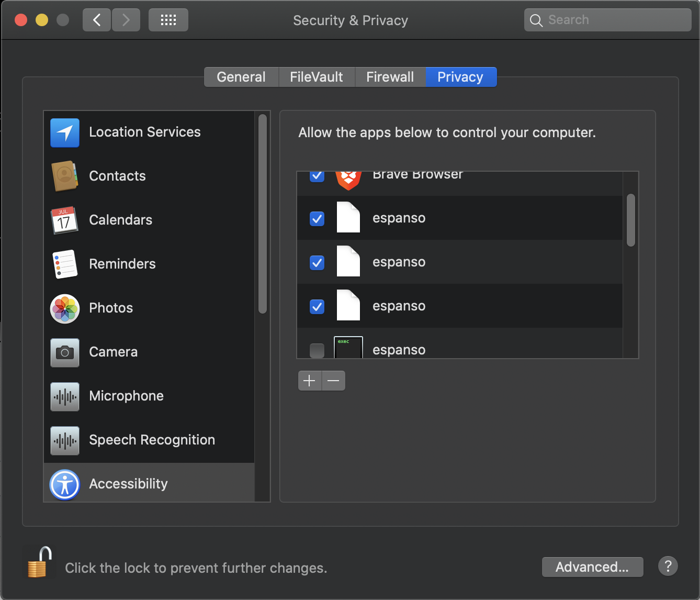Select the Camera label in sidebar
This screenshot has width=700, height=600.
coord(114,352)
